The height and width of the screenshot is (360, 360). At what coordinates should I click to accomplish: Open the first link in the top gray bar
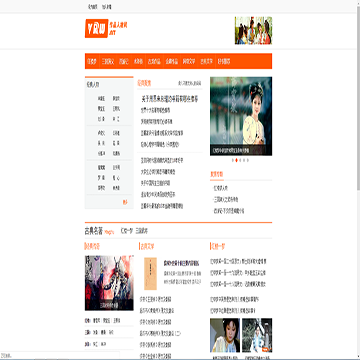coord(93,6)
